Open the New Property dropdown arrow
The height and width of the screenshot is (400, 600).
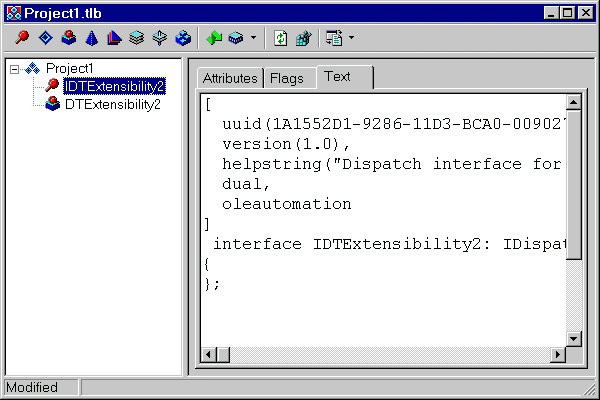tap(253, 39)
